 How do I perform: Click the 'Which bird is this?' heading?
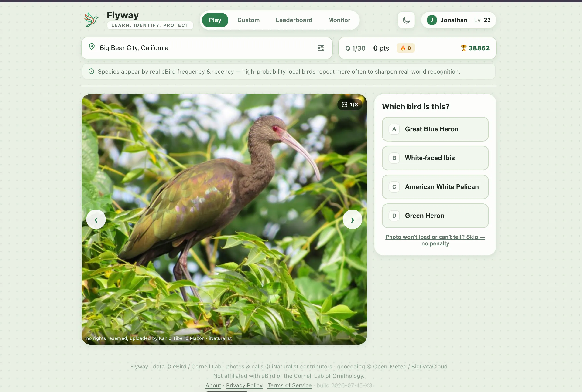click(416, 107)
